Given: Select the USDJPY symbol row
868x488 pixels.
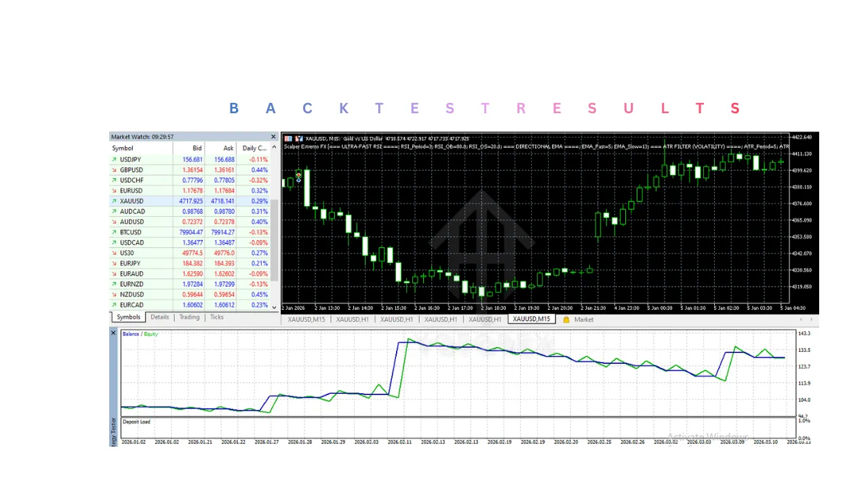Looking at the screenshot, I should click(190, 160).
